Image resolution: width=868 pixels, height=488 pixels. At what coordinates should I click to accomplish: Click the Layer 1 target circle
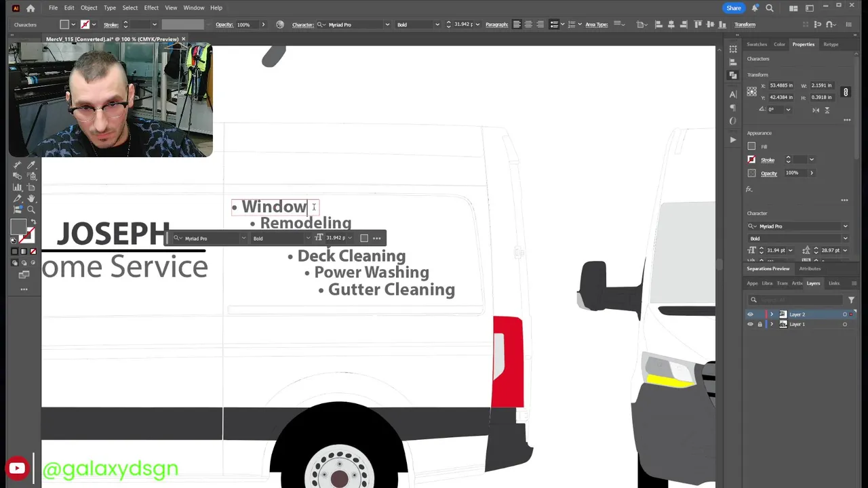point(845,325)
